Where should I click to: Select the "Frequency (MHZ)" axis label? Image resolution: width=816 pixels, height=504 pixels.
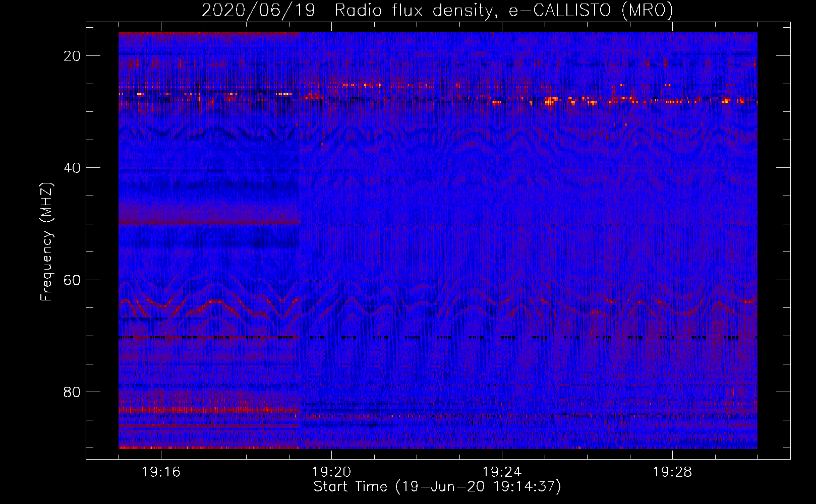click(46, 242)
